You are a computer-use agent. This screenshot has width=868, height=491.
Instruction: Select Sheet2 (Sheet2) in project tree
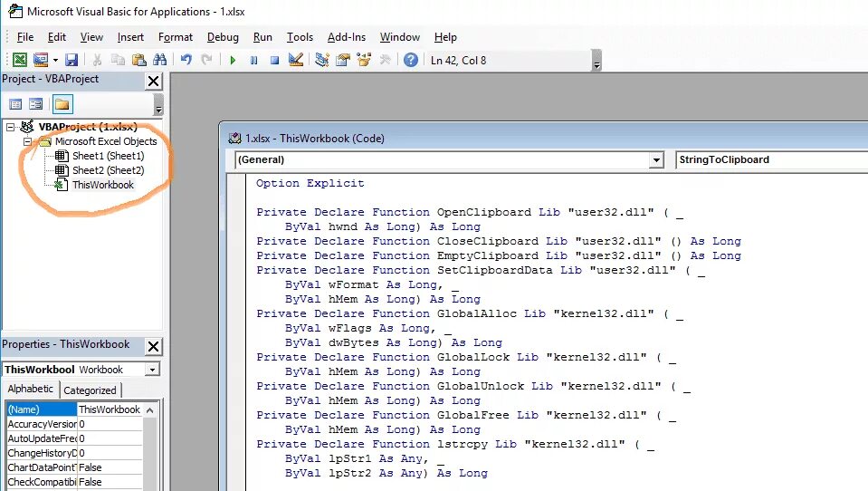[108, 170]
